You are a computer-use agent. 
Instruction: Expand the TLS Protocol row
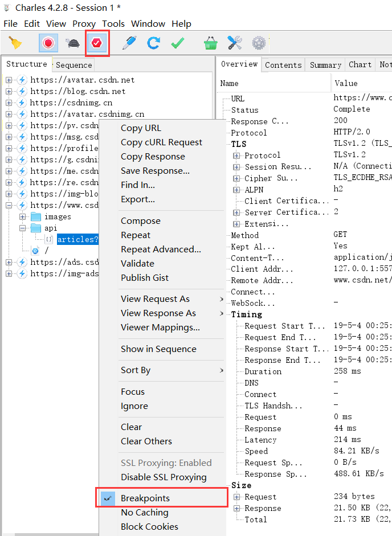pos(236,156)
